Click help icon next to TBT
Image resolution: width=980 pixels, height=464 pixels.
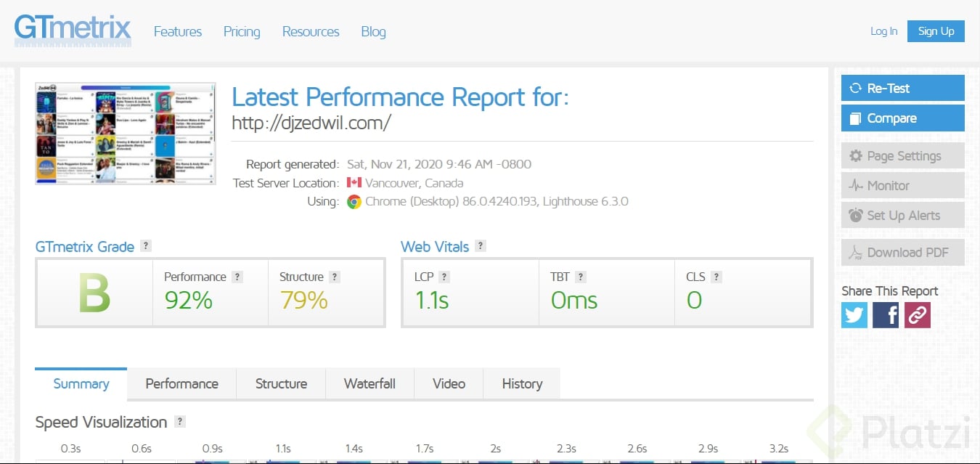click(x=581, y=277)
